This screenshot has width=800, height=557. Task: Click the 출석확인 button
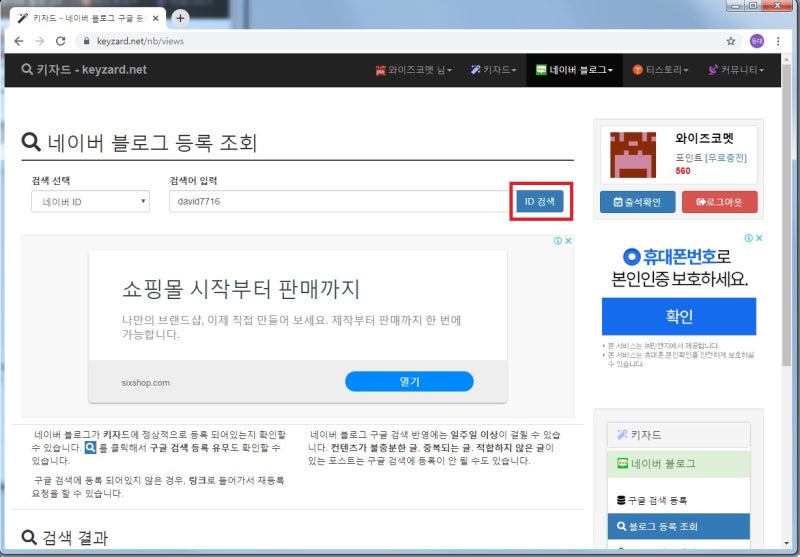click(637, 202)
